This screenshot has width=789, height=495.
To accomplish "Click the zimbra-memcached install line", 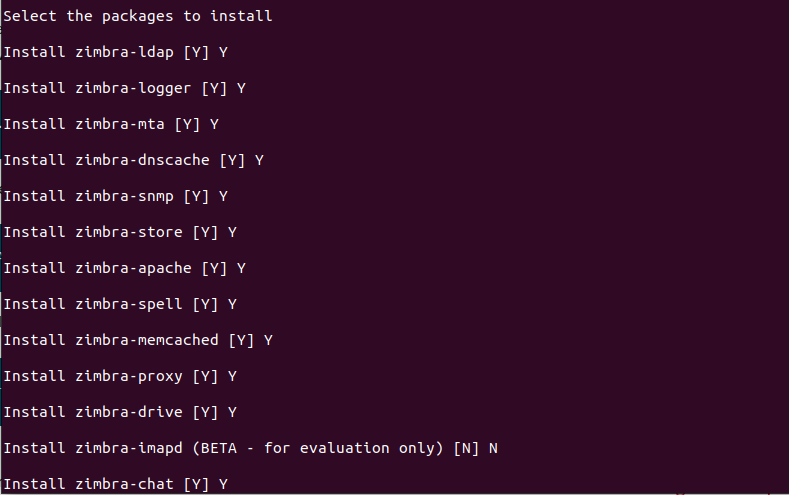I will [138, 341].
